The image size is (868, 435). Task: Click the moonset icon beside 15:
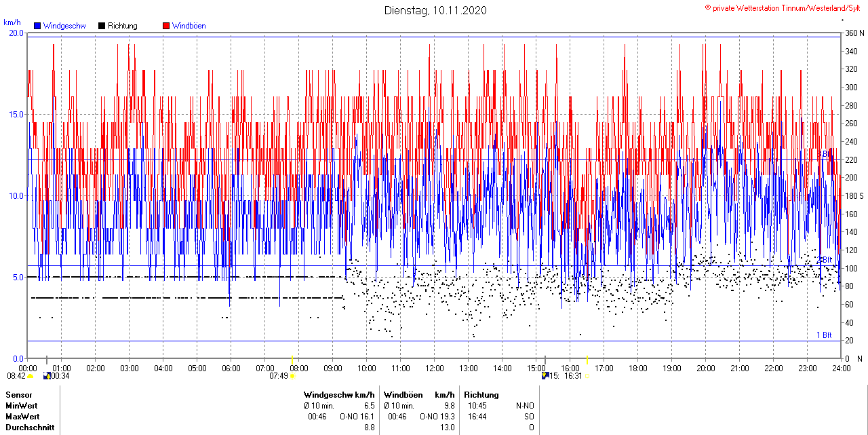pyautogui.click(x=545, y=375)
